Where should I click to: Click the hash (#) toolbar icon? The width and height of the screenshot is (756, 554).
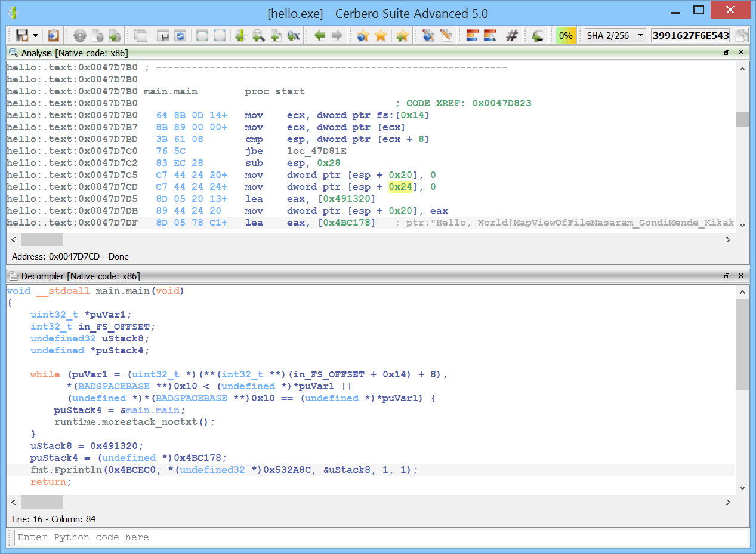pyautogui.click(x=511, y=35)
